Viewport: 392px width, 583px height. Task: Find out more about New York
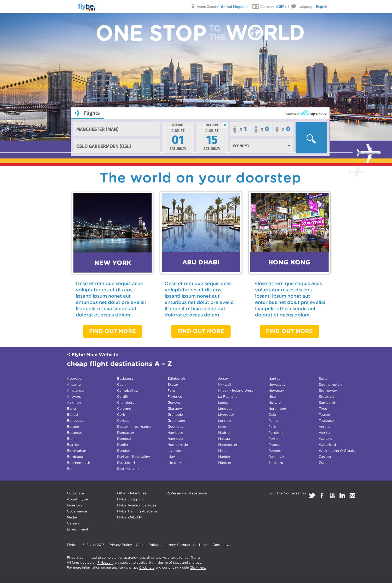coord(112,331)
